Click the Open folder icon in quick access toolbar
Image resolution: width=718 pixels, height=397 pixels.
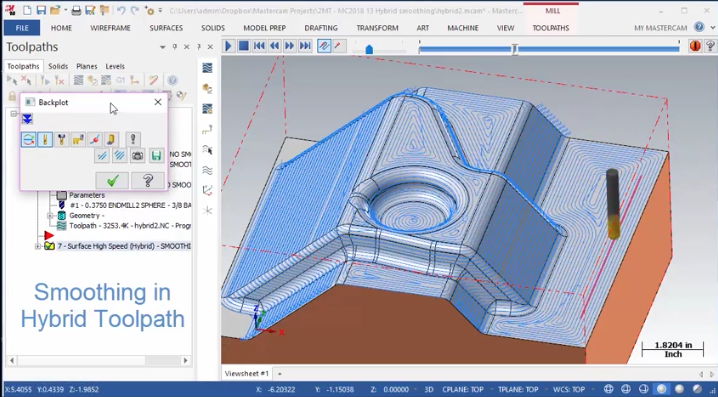click(55, 10)
